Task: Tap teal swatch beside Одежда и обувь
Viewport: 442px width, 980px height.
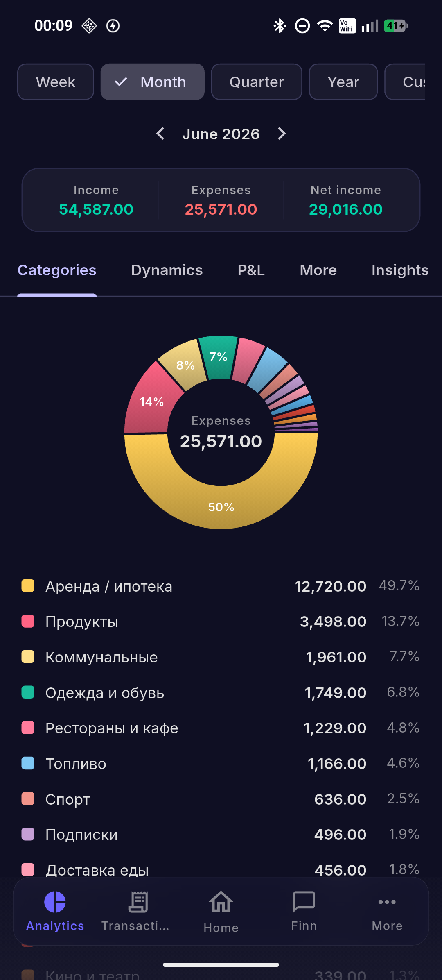Action: 28,692
